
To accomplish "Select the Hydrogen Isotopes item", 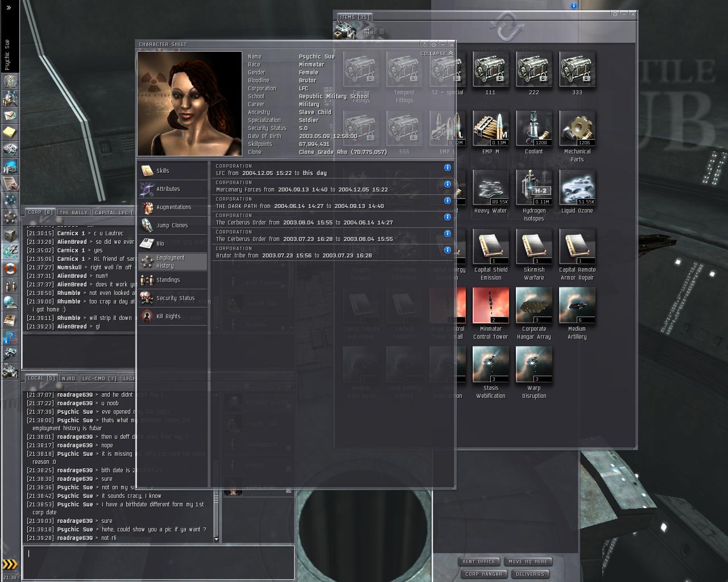I will click(534, 196).
